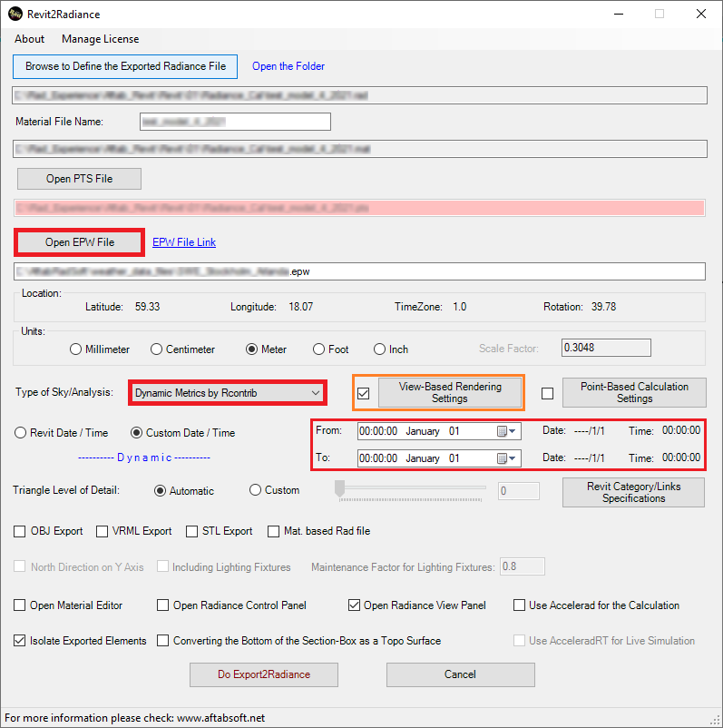This screenshot has height=728, width=723.
Task: Open calendar icon in the From date picker
Action: coord(506,431)
